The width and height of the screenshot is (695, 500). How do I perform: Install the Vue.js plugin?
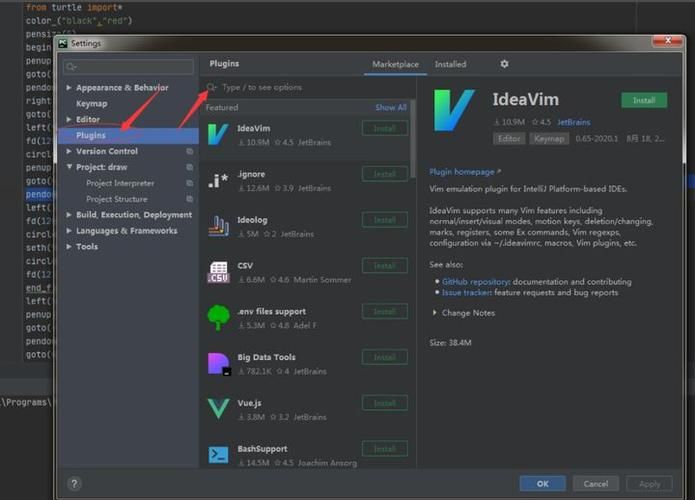click(x=385, y=403)
